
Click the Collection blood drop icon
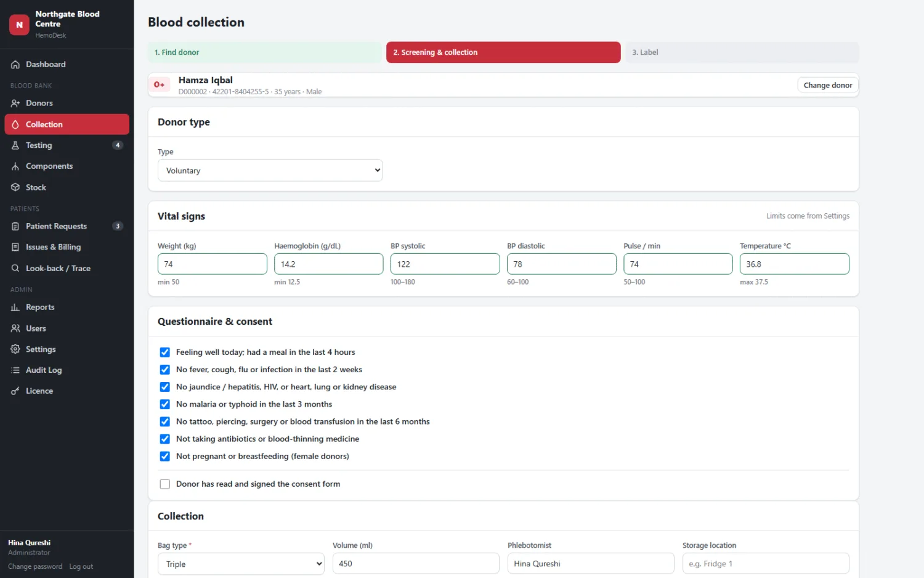(15, 124)
